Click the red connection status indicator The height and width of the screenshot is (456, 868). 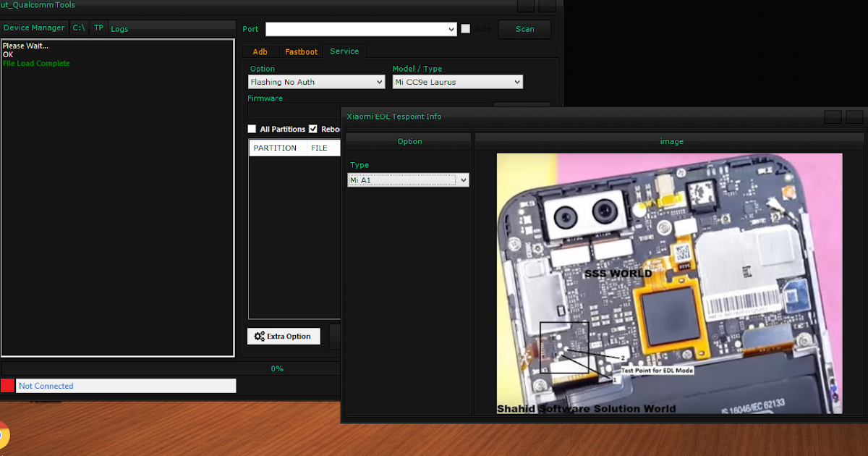[x=7, y=386]
